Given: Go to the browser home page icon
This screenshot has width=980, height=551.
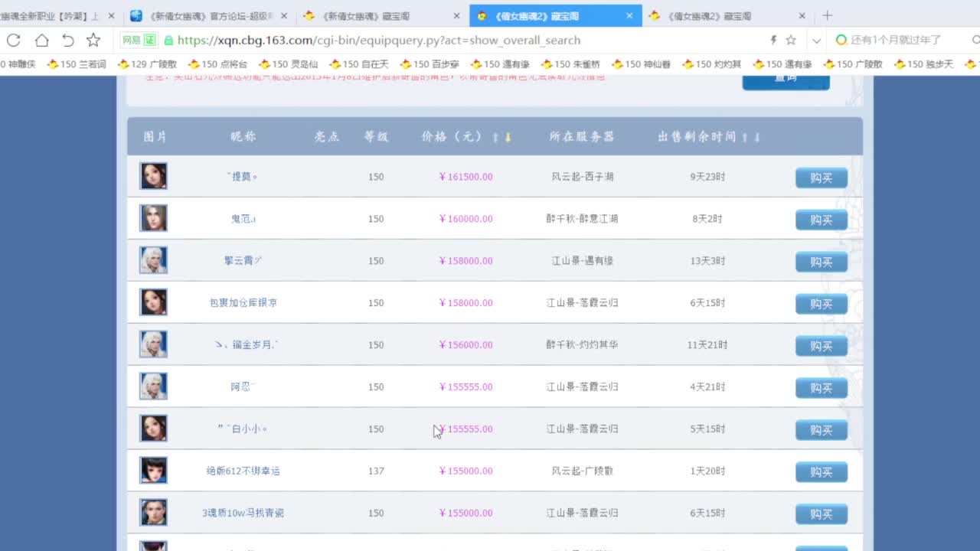Looking at the screenshot, I should click(x=41, y=41).
